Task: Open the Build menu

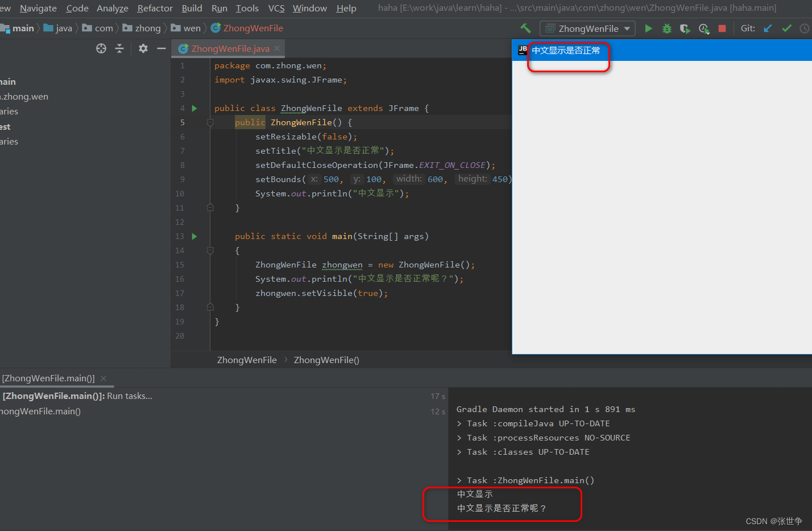Action: click(x=192, y=8)
